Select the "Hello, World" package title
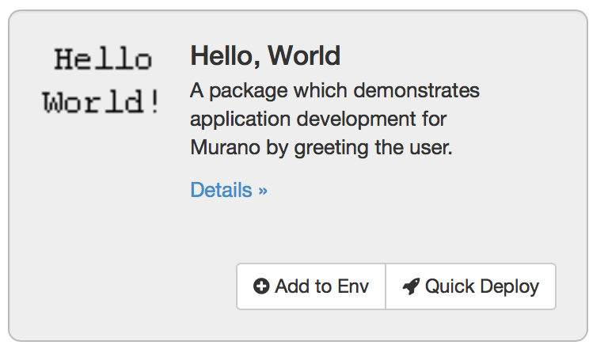This screenshot has height=364, width=608. click(x=265, y=55)
